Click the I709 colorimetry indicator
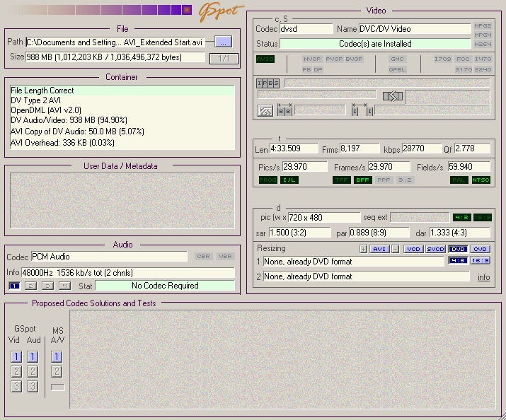The height and width of the screenshot is (420, 506). pyautogui.click(x=442, y=59)
